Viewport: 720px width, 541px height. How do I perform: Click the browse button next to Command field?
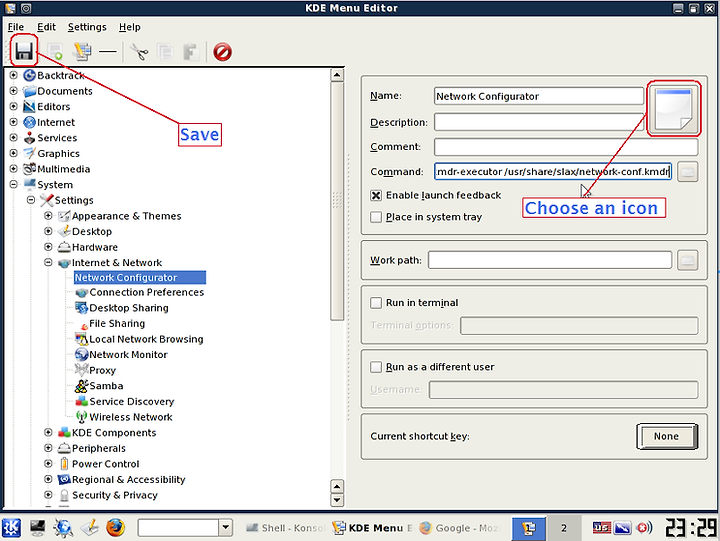(x=687, y=172)
